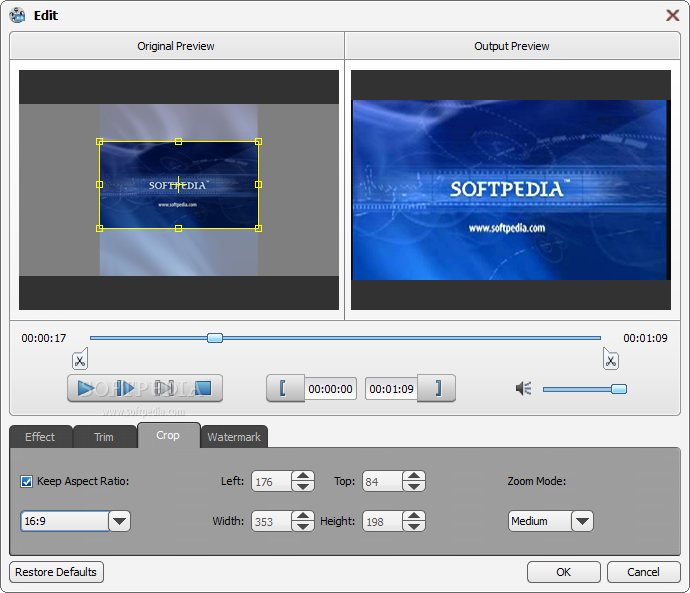This screenshot has width=690, height=593.
Task: Increase the Height crop value
Action: [x=414, y=516]
